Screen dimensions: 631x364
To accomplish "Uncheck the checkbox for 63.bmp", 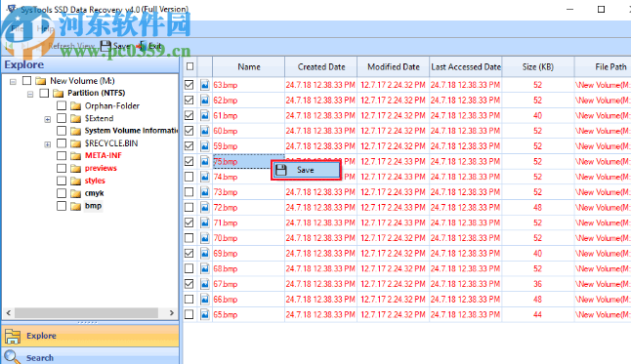I will pos(189,85).
